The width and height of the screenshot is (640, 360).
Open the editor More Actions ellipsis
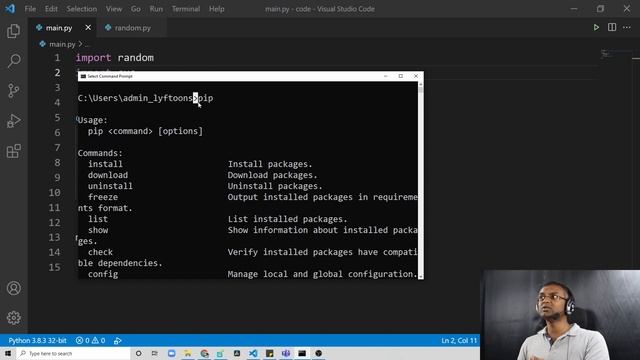tap(627, 27)
